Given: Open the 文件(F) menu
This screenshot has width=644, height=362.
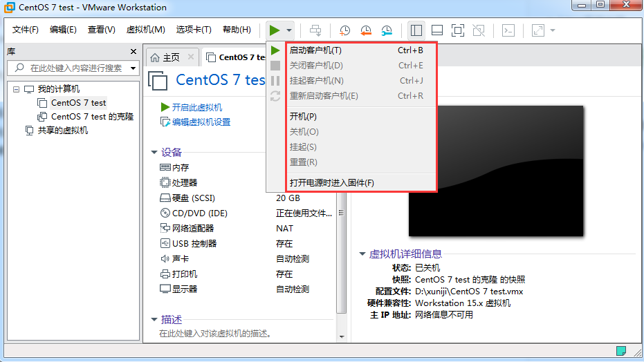Looking at the screenshot, I should coord(25,30).
